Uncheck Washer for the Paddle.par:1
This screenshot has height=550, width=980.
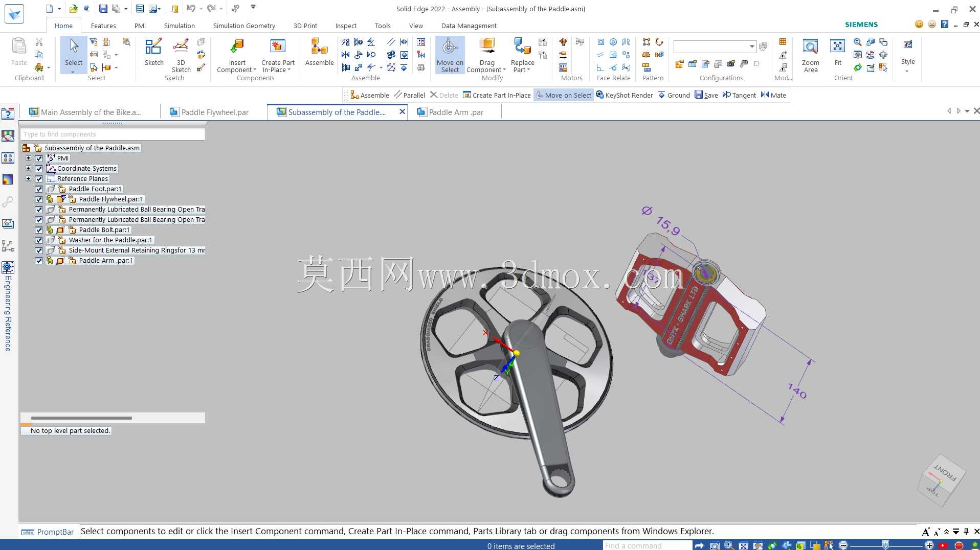pyautogui.click(x=39, y=240)
